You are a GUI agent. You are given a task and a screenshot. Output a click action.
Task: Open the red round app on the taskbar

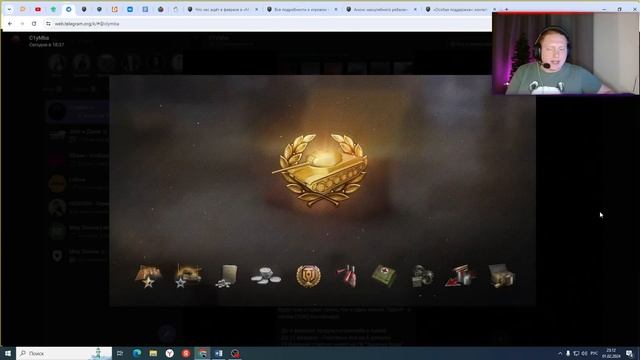point(186,353)
